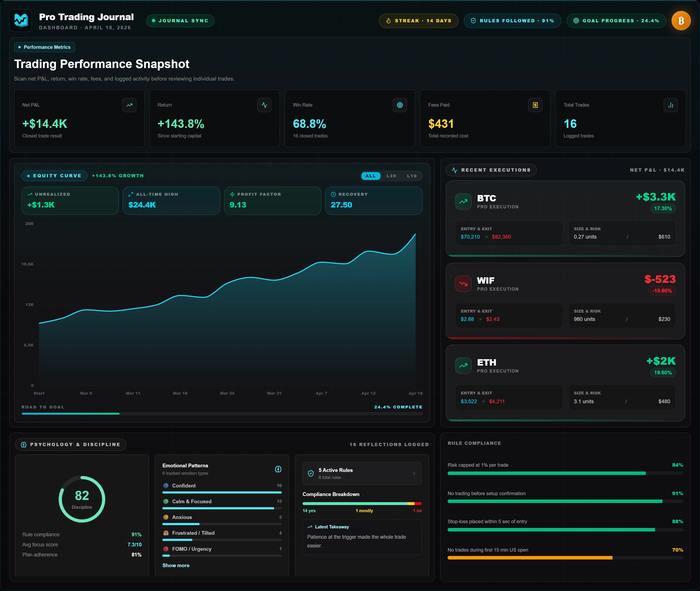Click the BTC 17.30% return pill
Screen dimensions: 700x591
(663, 208)
